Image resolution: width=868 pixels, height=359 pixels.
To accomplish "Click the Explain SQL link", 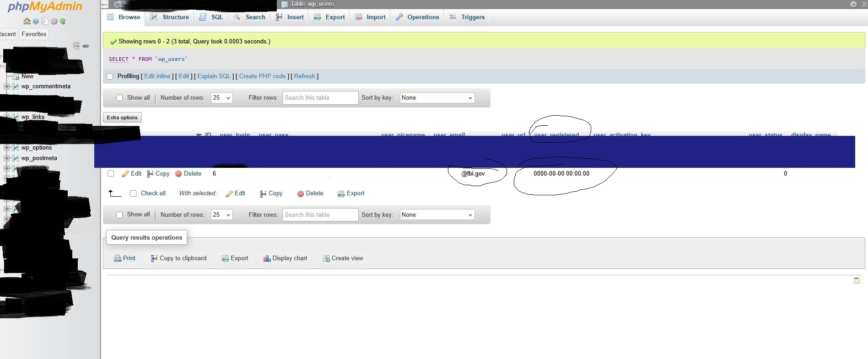I will click(x=214, y=76).
